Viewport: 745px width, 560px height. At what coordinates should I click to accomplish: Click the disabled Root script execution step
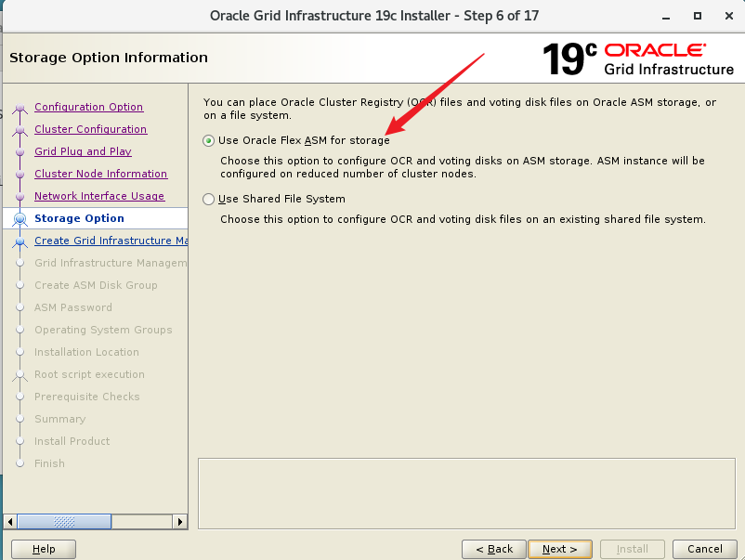(x=89, y=375)
